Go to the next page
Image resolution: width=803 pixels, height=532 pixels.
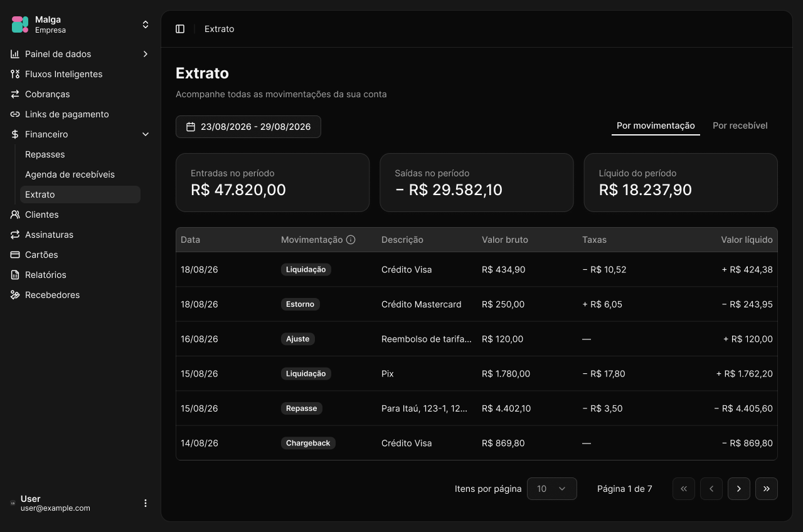point(739,489)
